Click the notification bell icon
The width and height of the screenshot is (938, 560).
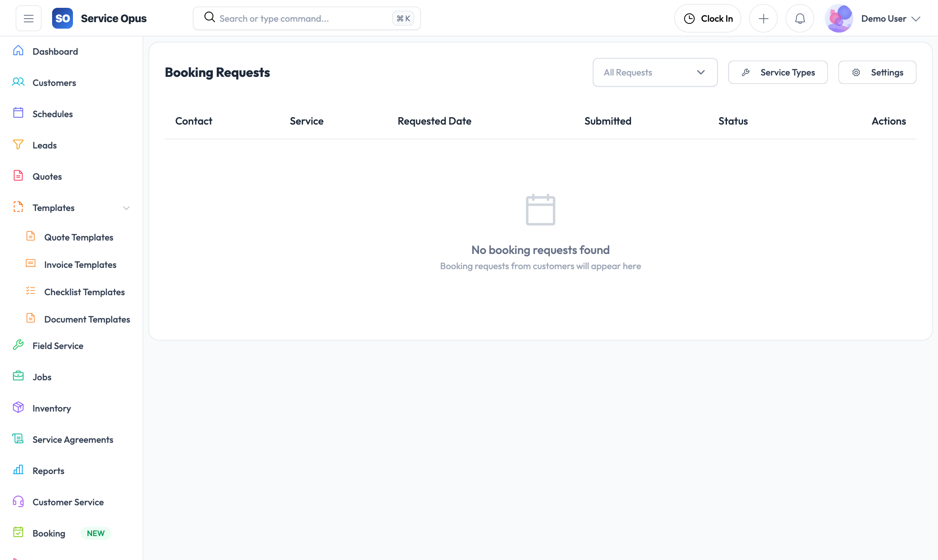(x=800, y=18)
